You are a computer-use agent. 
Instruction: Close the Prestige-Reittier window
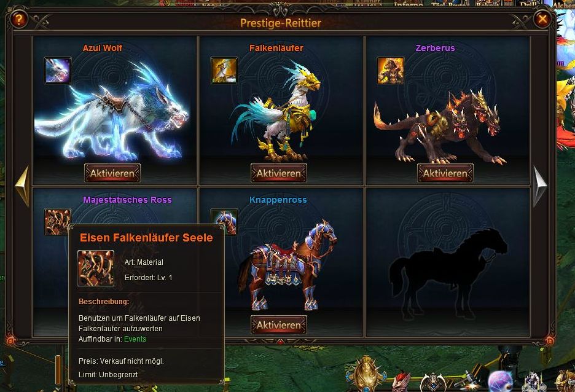click(x=542, y=18)
